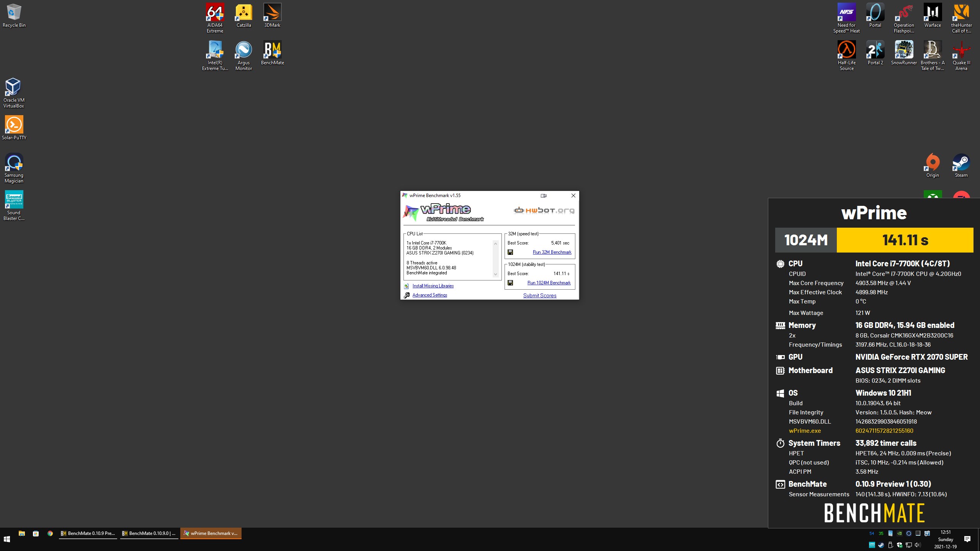Save the 32M score via floppy icon

(x=510, y=252)
